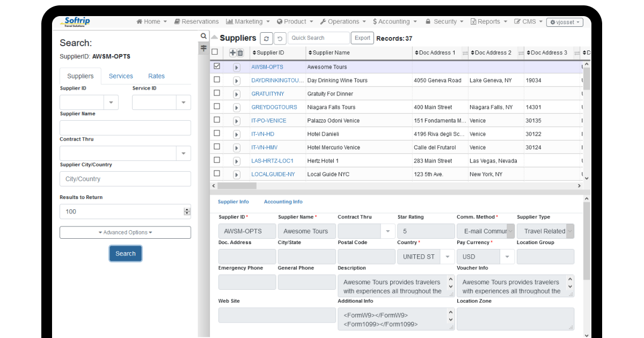The width and height of the screenshot is (644, 338).
Task: Open the Accounting menu
Action: (394, 21)
